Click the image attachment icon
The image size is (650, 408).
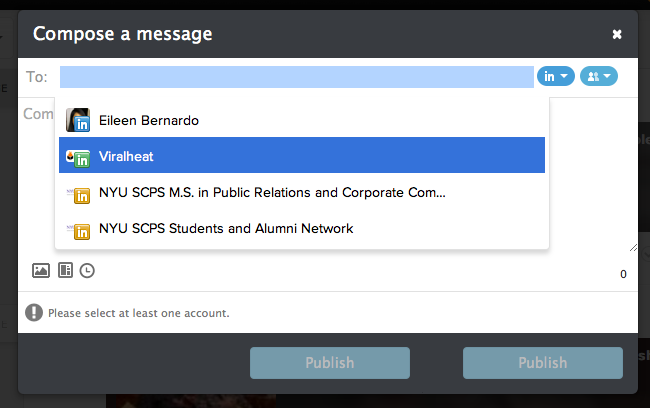point(41,270)
